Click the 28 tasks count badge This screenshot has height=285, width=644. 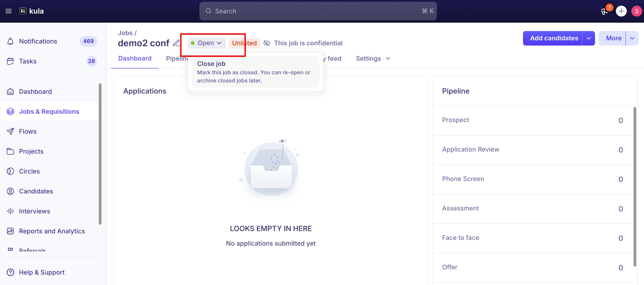coord(91,61)
